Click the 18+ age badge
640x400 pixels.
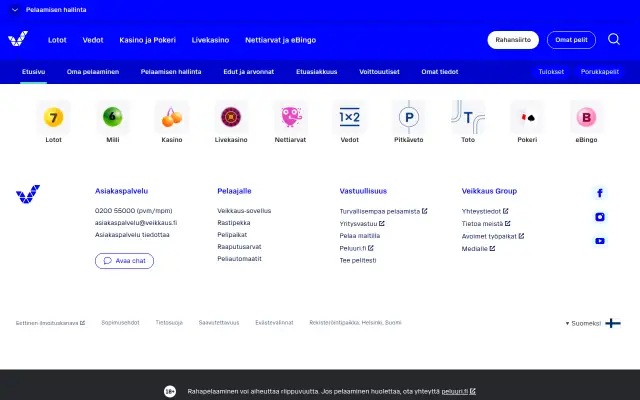click(170, 391)
